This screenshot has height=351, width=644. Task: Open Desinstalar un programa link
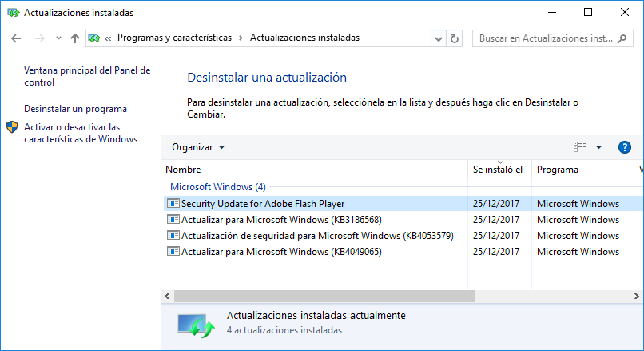point(76,109)
